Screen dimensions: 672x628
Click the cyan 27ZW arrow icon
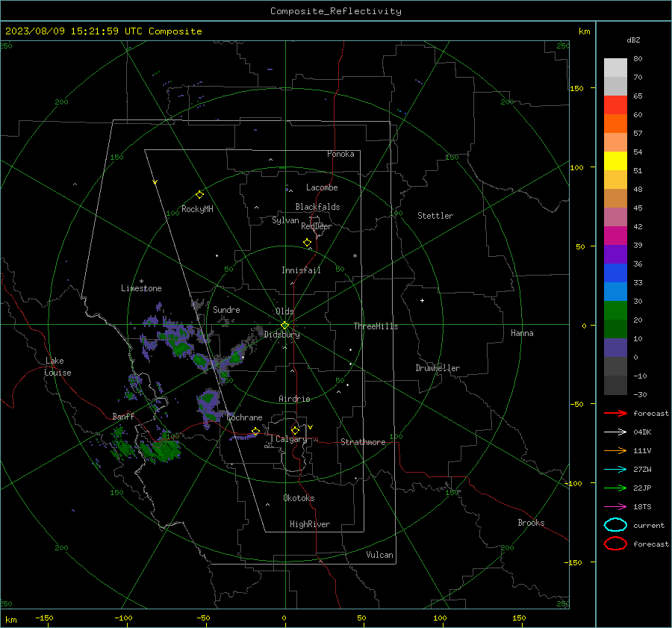(x=615, y=470)
